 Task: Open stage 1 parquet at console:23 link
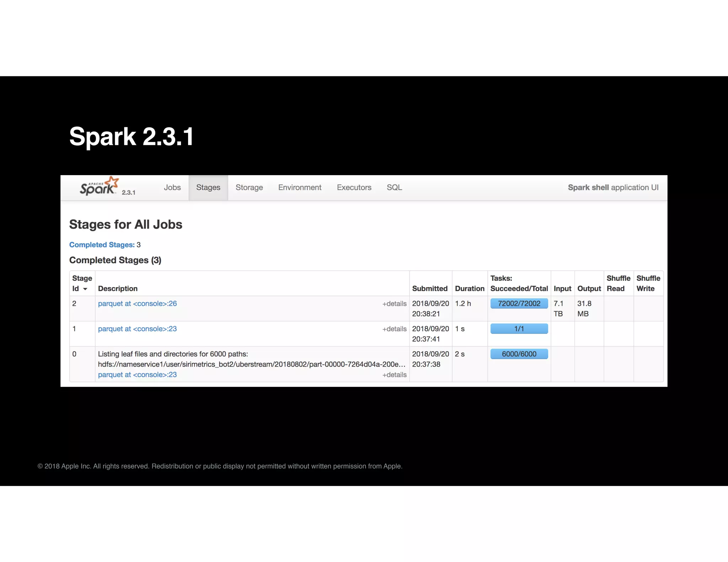137,329
